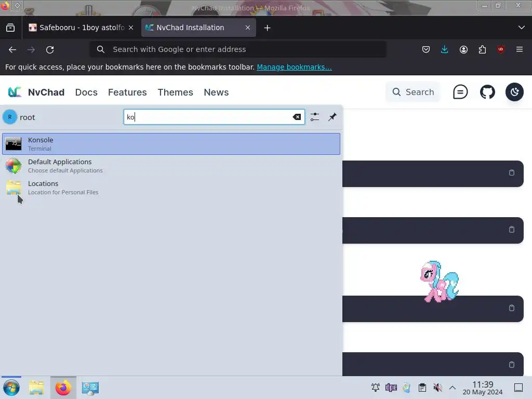Open launcher search configuration sliders

tap(314, 117)
